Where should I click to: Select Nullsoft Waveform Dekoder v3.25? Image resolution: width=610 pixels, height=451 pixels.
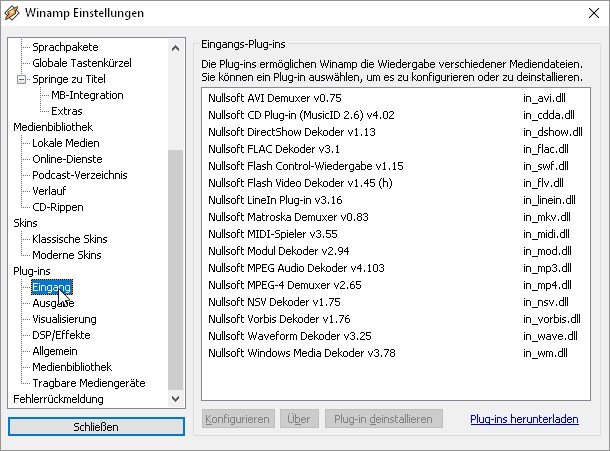396,336
